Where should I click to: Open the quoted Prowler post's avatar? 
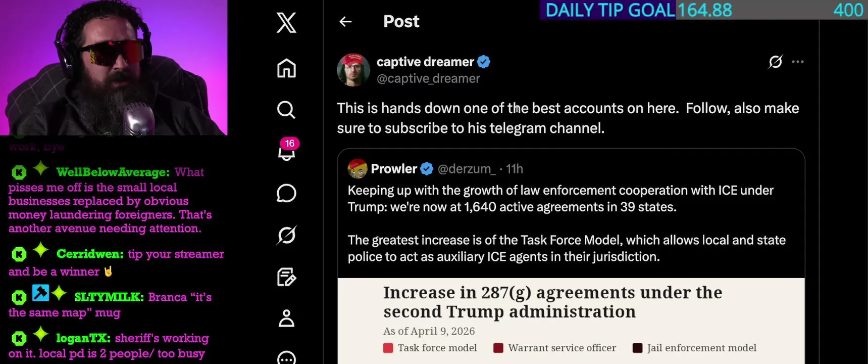pos(358,169)
